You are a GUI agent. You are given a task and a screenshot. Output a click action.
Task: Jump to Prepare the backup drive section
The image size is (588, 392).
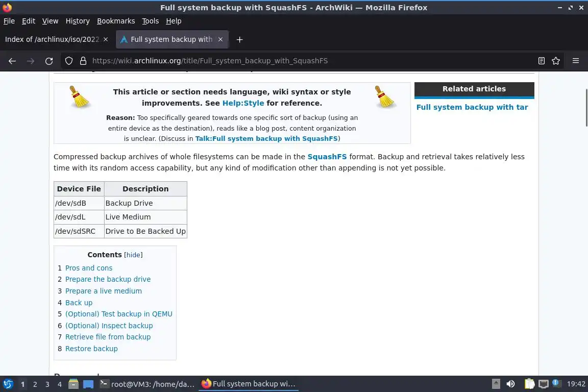point(108,279)
